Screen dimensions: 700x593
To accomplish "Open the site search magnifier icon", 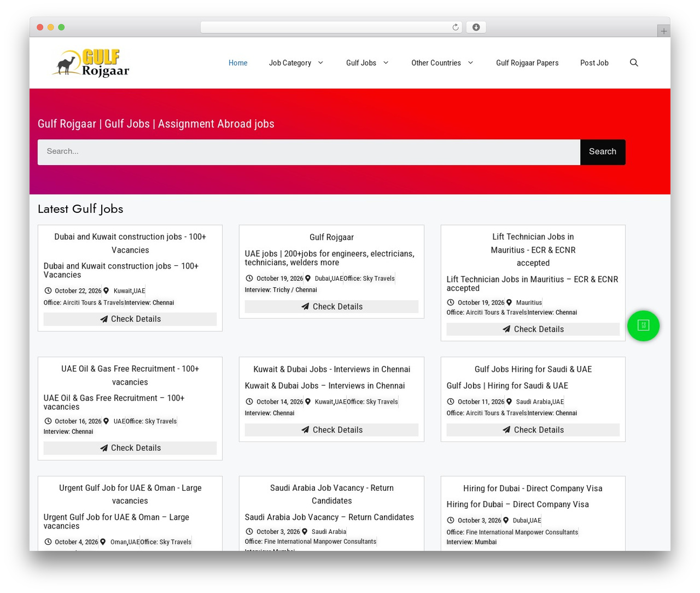I will click(x=634, y=63).
